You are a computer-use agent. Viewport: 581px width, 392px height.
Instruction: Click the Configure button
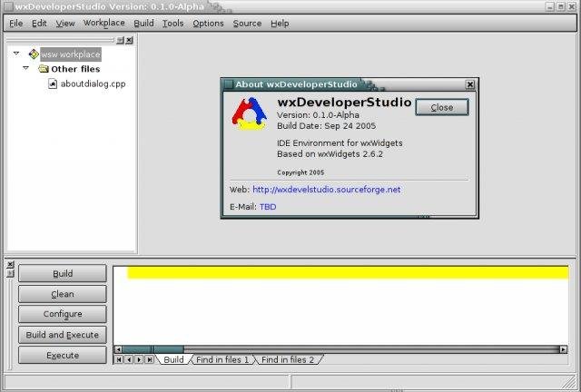(63, 314)
